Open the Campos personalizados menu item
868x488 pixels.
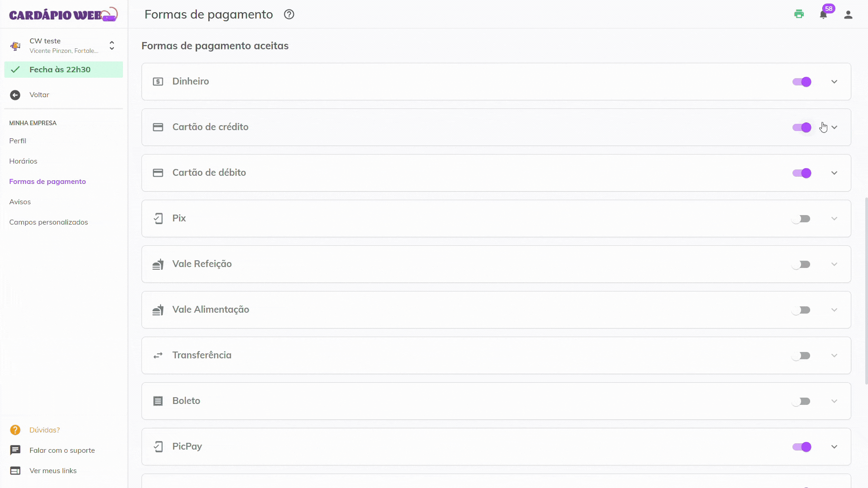pos(48,222)
